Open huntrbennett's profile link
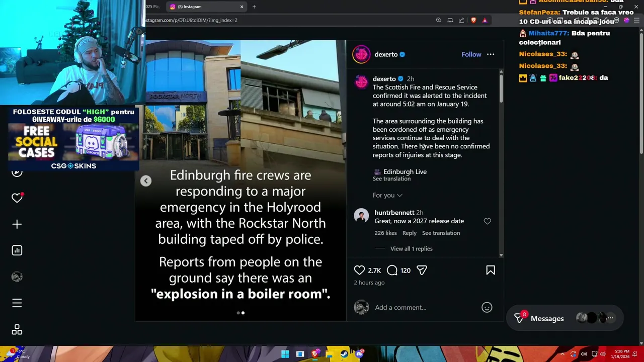The image size is (644, 362). click(x=394, y=213)
